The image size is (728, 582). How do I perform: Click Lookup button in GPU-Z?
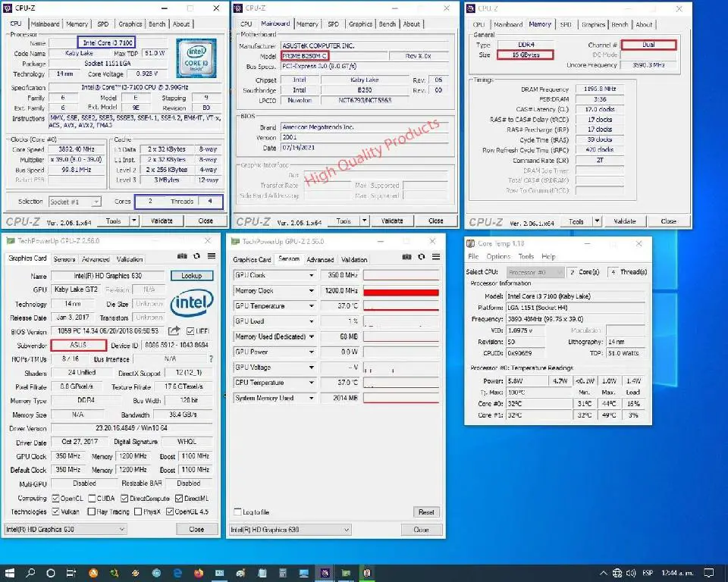pyautogui.click(x=192, y=276)
